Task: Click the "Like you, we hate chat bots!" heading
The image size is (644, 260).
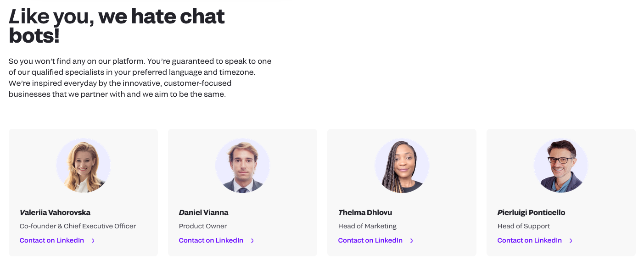Action: pos(117,26)
